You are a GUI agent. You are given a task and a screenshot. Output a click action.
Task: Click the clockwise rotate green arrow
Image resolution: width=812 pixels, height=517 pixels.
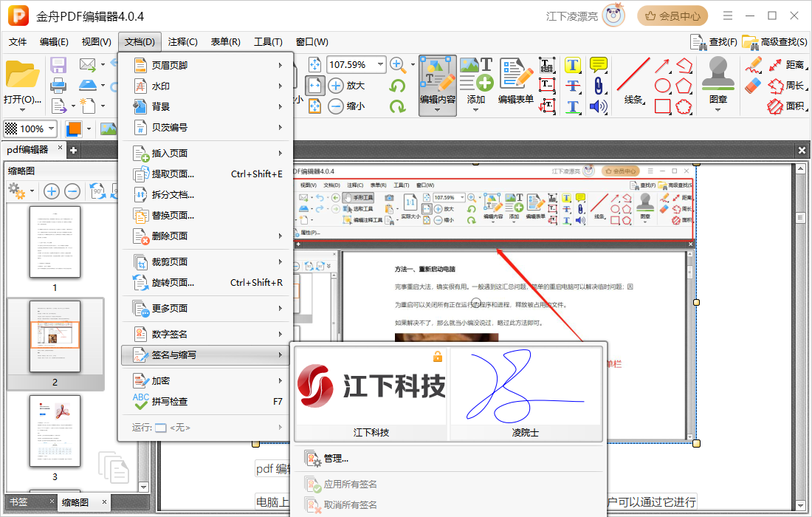click(397, 106)
